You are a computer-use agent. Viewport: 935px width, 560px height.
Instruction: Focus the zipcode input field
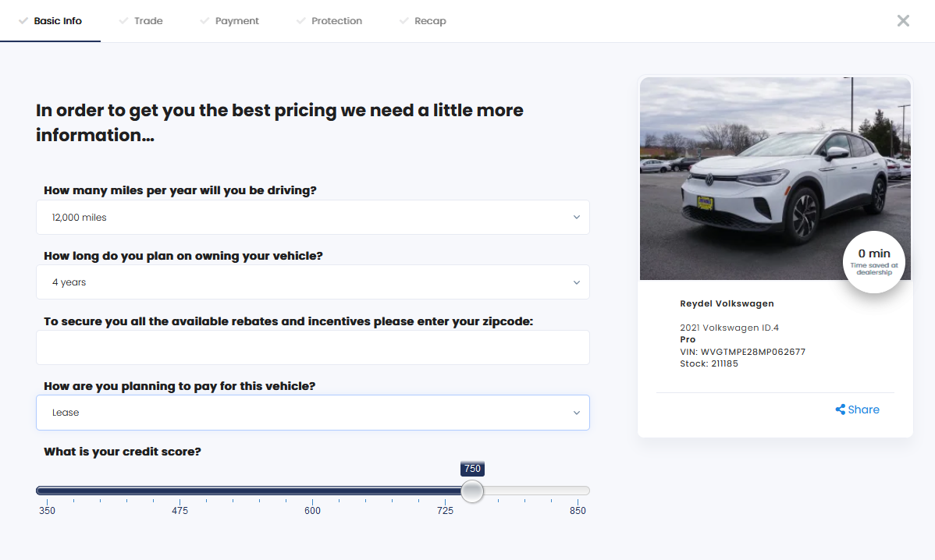(312, 348)
